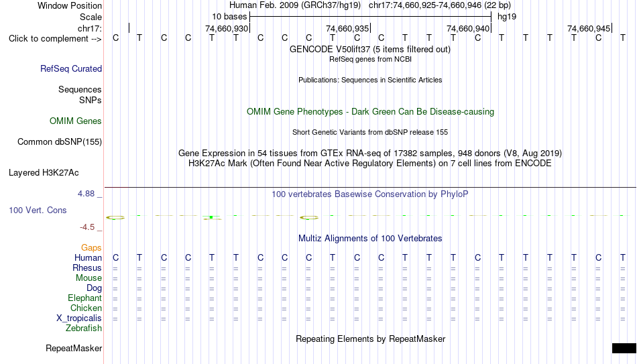The height and width of the screenshot is (364, 637).
Task: Click the Elephant alignment row label
Action: (x=84, y=298)
